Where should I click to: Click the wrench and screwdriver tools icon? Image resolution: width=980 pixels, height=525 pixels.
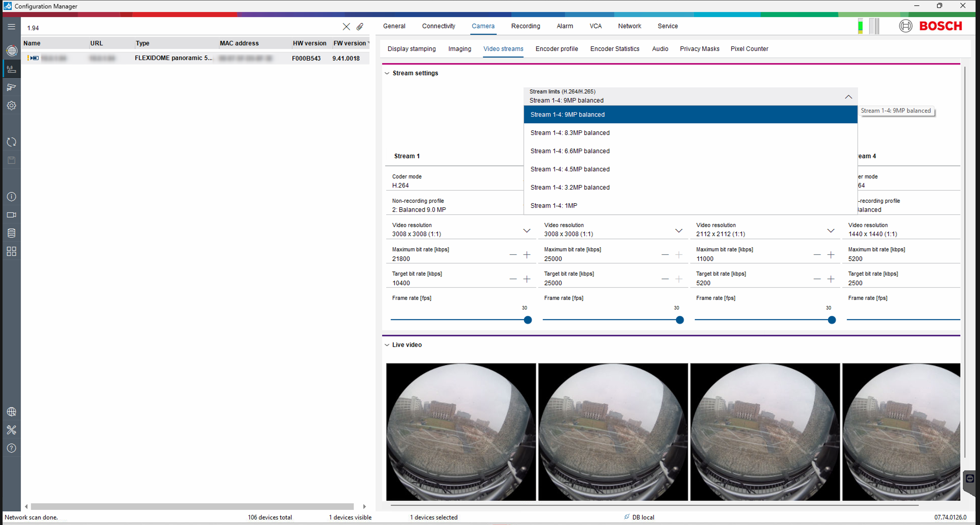click(x=11, y=430)
